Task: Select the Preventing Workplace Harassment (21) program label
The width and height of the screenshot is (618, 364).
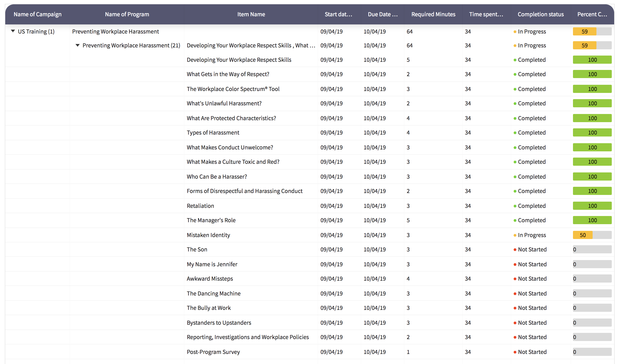Action: click(131, 45)
